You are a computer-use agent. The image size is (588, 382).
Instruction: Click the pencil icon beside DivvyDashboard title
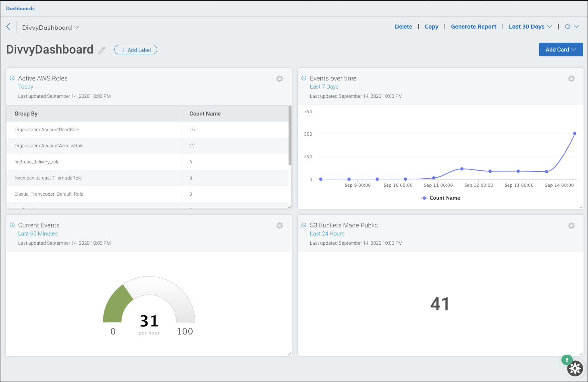point(102,50)
